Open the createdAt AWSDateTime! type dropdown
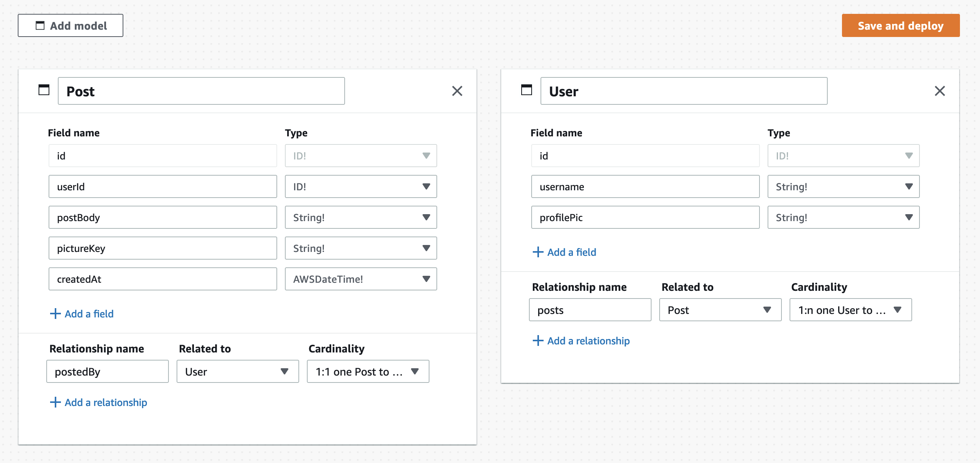The height and width of the screenshot is (463, 980). tap(361, 279)
